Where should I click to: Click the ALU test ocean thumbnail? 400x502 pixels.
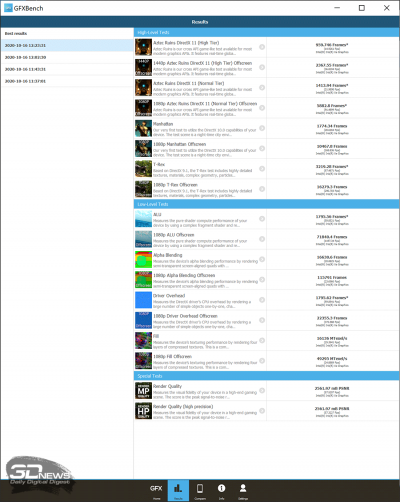coord(143,219)
